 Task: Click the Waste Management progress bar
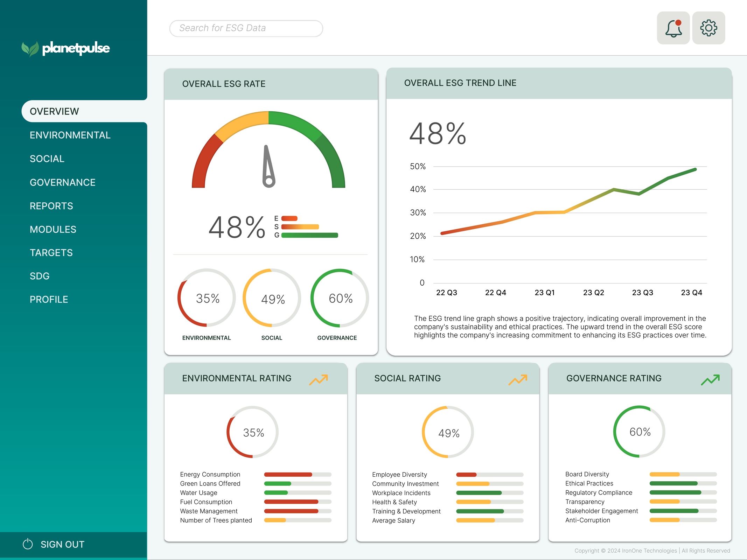point(298,511)
